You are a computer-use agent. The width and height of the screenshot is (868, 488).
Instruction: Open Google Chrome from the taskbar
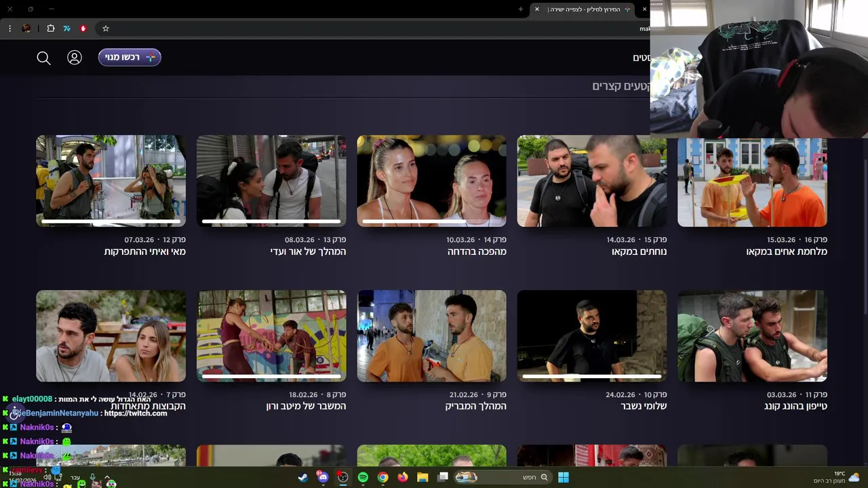coord(382,477)
